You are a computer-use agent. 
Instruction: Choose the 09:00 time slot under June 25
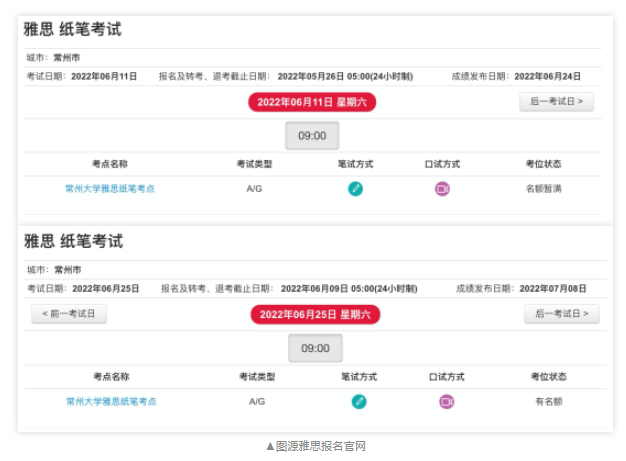315,348
